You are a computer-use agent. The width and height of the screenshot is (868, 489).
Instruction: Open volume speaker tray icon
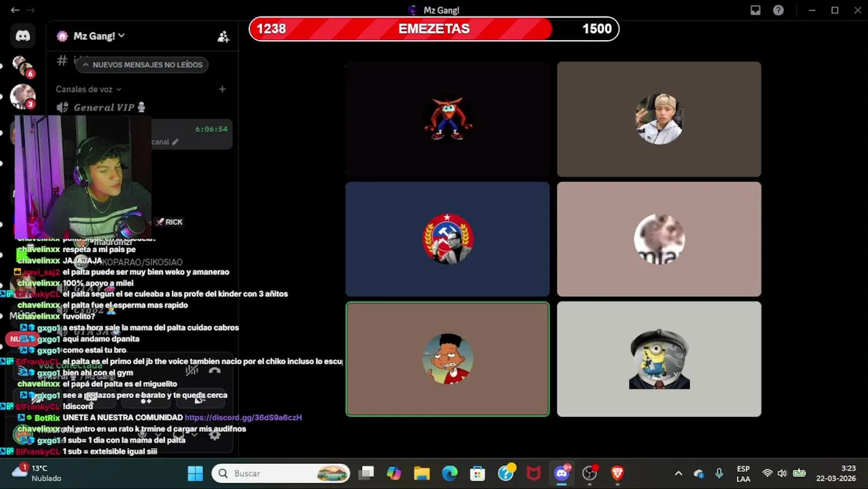coord(782,473)
